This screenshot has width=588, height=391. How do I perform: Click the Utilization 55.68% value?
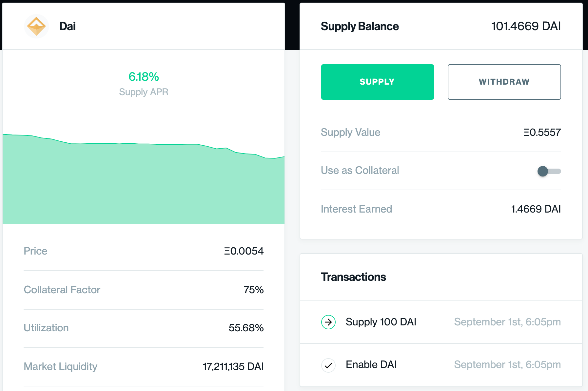246,328
